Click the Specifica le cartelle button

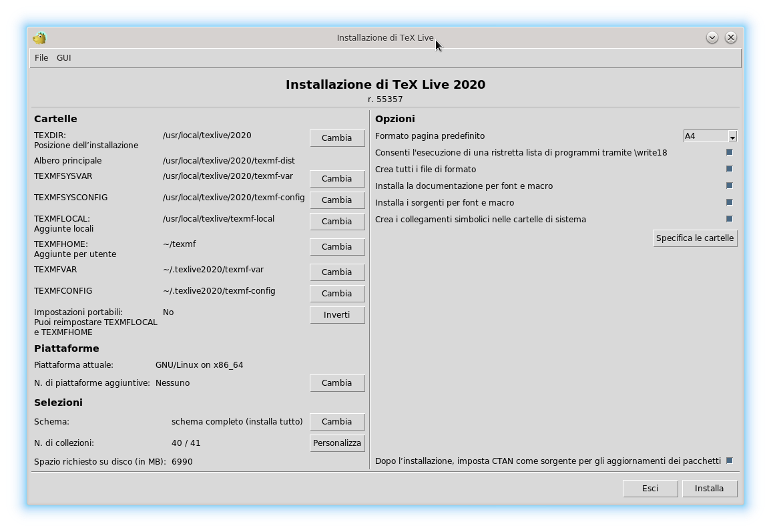(x=695, y=238)
